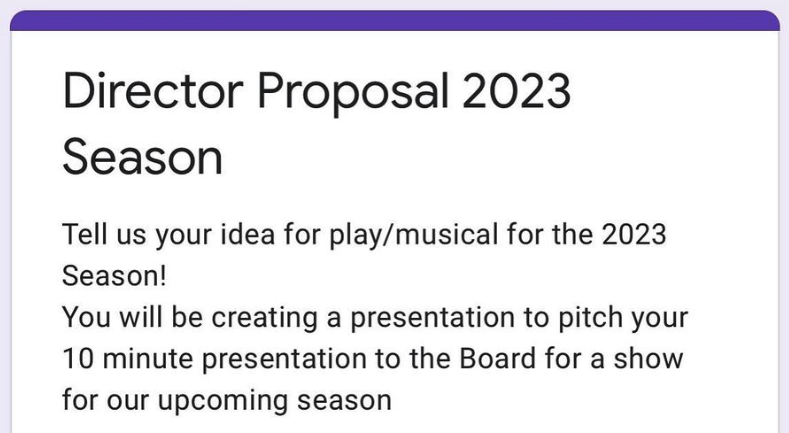Image resolution: width=789 pixels, height=433 pixels.
Task: Click the 2023 in the first description line
Action: [x=634, y=234]
